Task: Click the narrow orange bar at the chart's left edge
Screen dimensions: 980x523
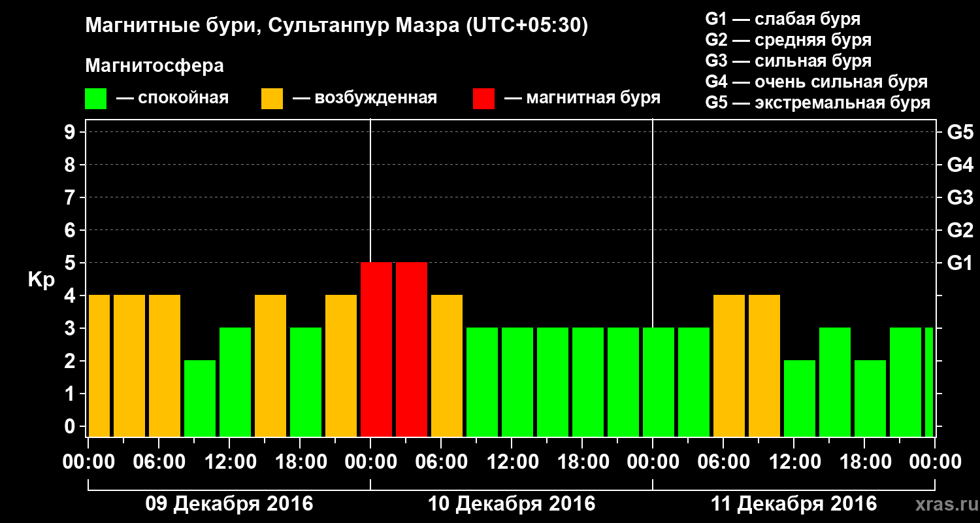Action: (99, 365)
